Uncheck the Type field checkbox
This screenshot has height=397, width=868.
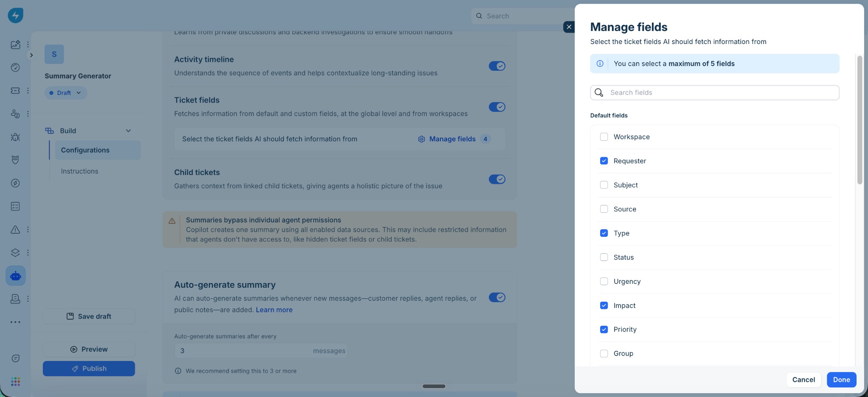coord(604,233)
